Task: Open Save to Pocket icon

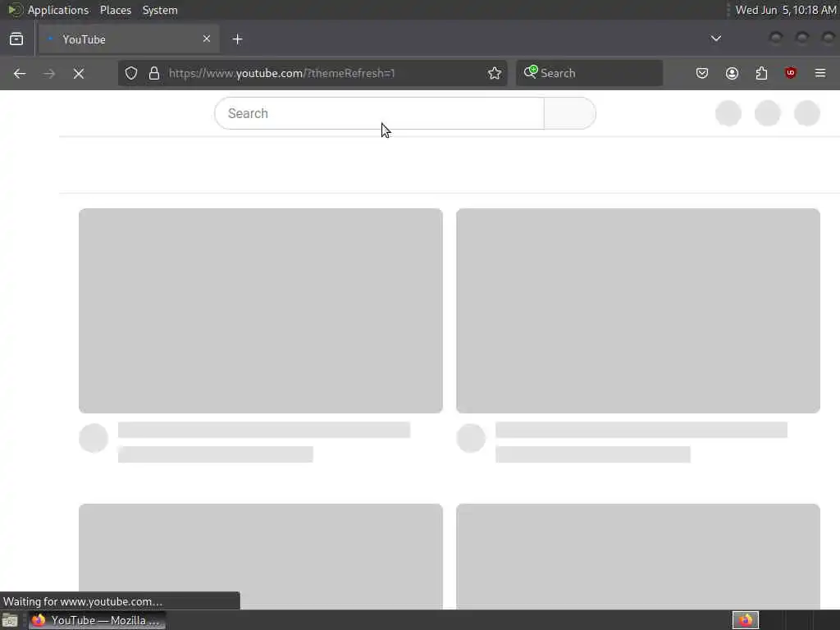Action: pyautogui.click(x=702, y=73)
